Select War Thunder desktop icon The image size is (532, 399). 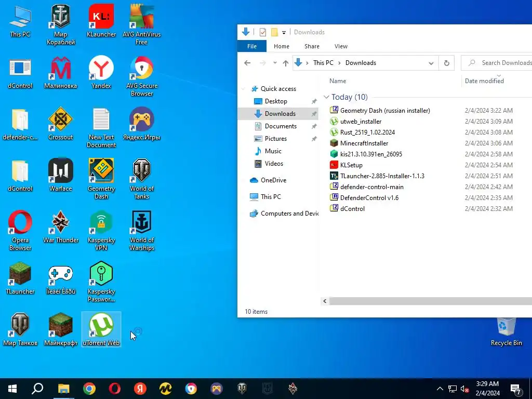(61, 227)
